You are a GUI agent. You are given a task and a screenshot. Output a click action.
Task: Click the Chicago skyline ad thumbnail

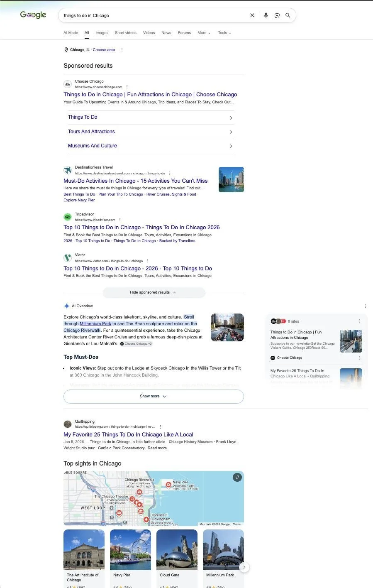[231, 179]
